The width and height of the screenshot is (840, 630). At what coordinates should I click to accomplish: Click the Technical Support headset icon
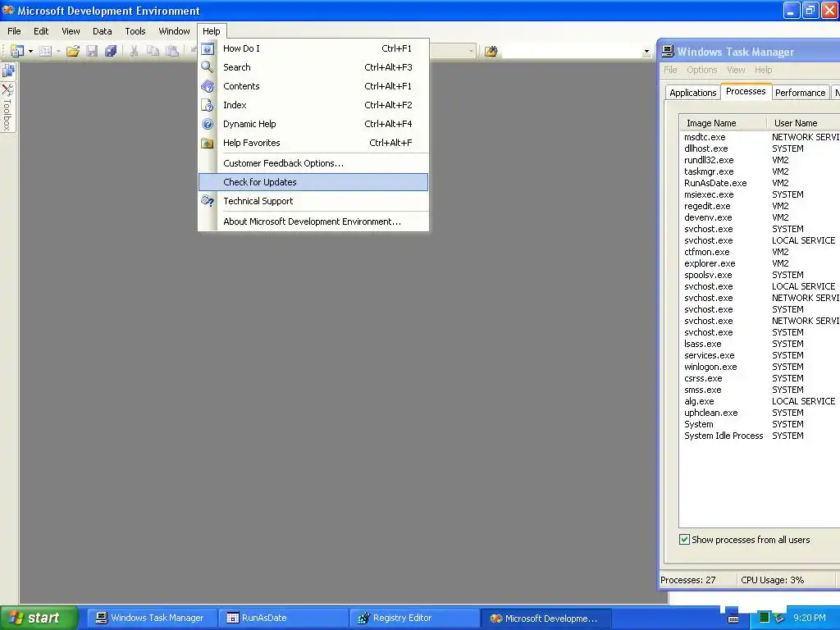[x=208, y=201]
